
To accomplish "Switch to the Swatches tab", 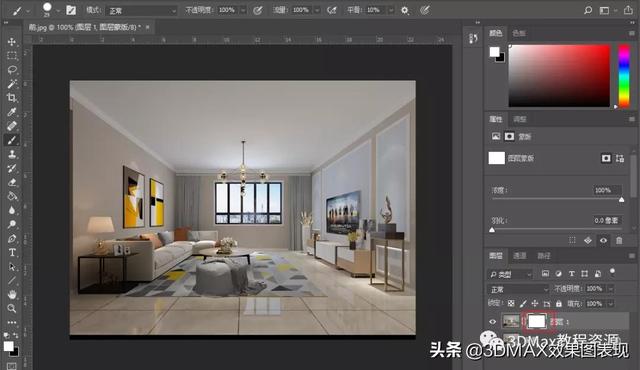I will tap(519, 33).
